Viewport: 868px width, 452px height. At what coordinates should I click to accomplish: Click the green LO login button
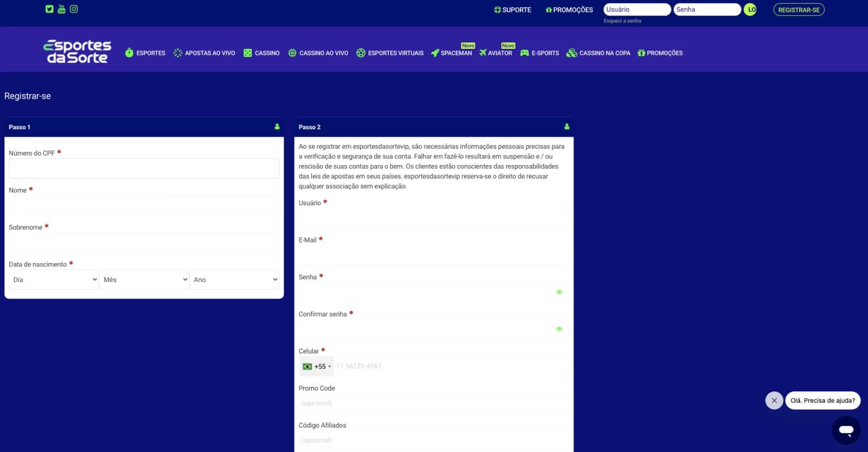pos(750,10)
